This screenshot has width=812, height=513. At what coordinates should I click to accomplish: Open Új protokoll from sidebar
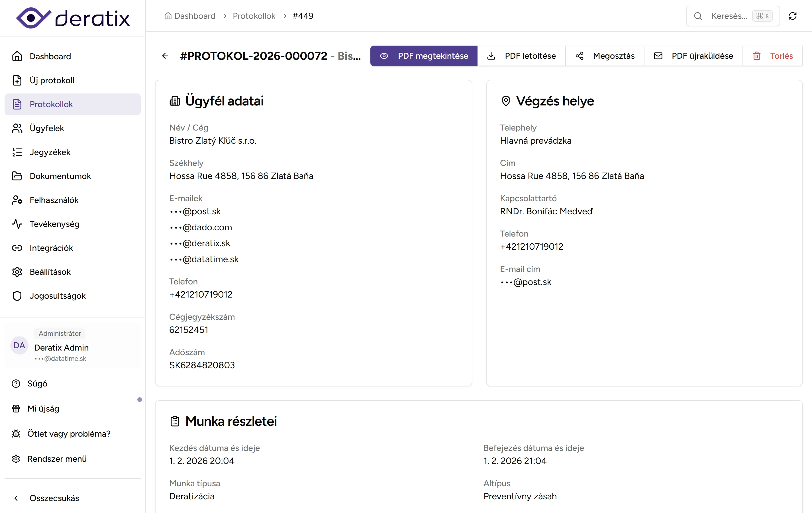pos(52,80)
